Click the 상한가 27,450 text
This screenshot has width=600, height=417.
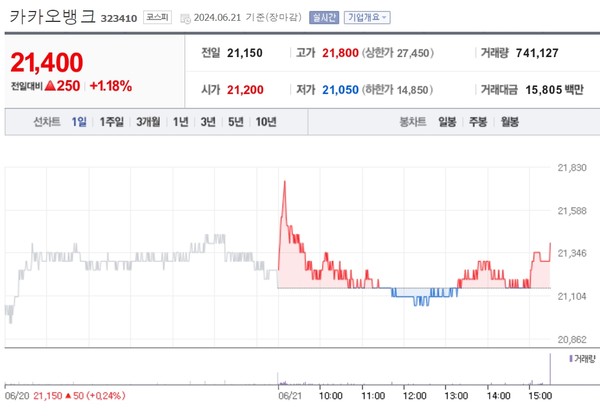398,53
